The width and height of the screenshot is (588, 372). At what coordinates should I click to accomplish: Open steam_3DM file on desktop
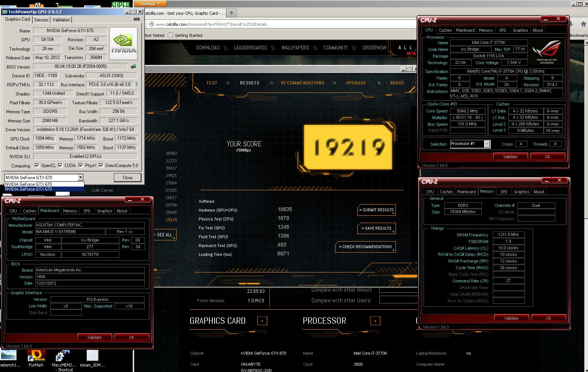(x=93, y=359)
